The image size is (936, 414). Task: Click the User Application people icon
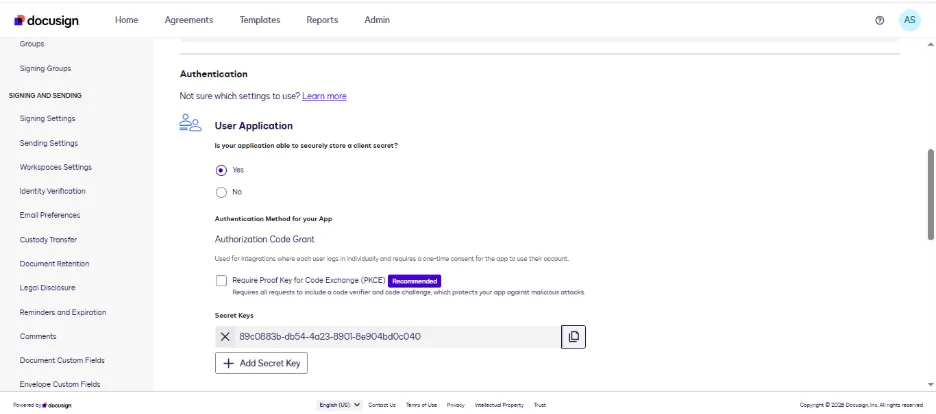coord(190,123)
